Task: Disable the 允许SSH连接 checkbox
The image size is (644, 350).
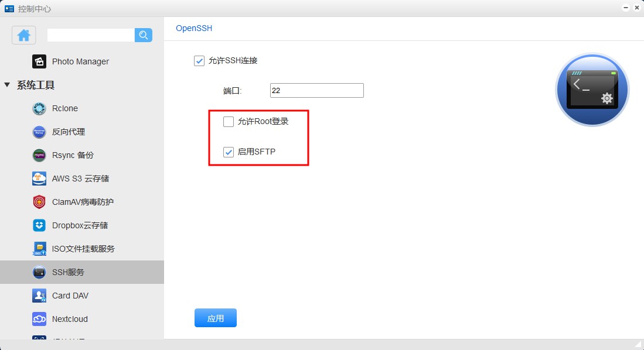Action: (x=199, y=60)
